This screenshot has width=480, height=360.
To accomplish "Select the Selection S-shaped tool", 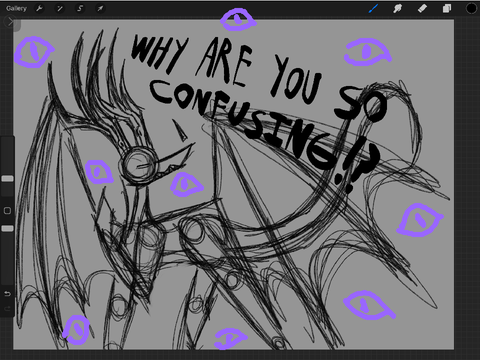I will coord(80,9).
